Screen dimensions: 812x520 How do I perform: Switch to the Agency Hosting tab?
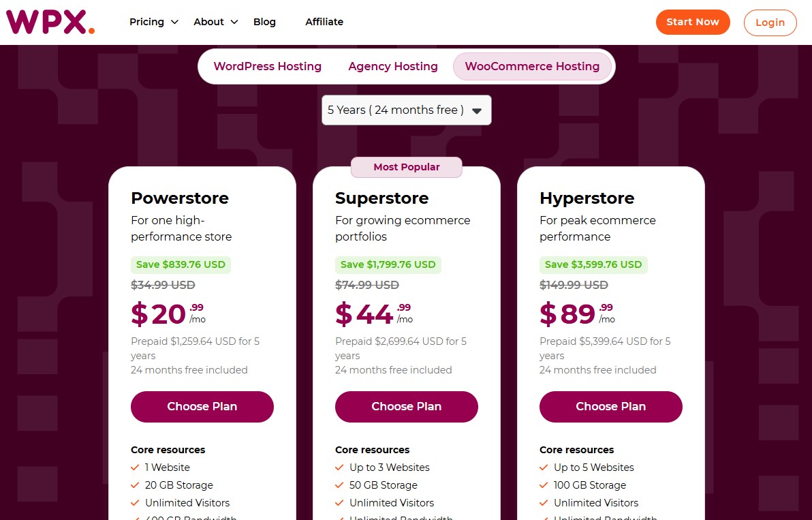click(392, 66)
